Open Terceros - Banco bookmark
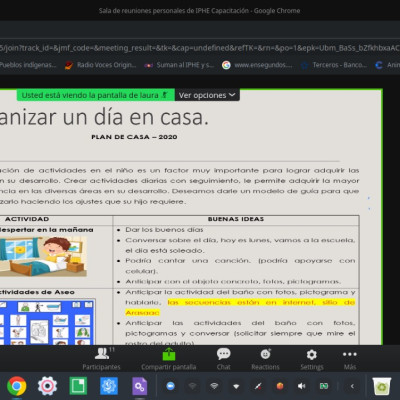This screenshot has height=400, width=400. [x=334, y=65]
